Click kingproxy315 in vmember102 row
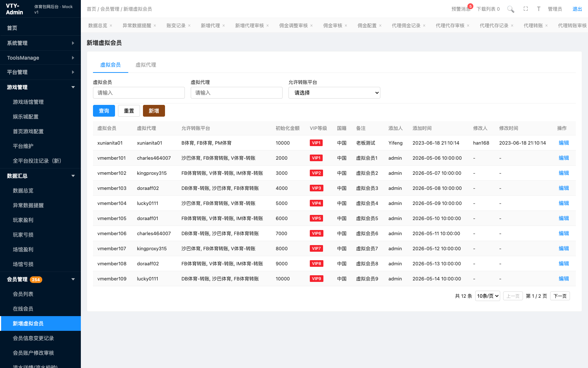This screenshot has height=368, width=588. pyautogui.click(x=152, y=173)
